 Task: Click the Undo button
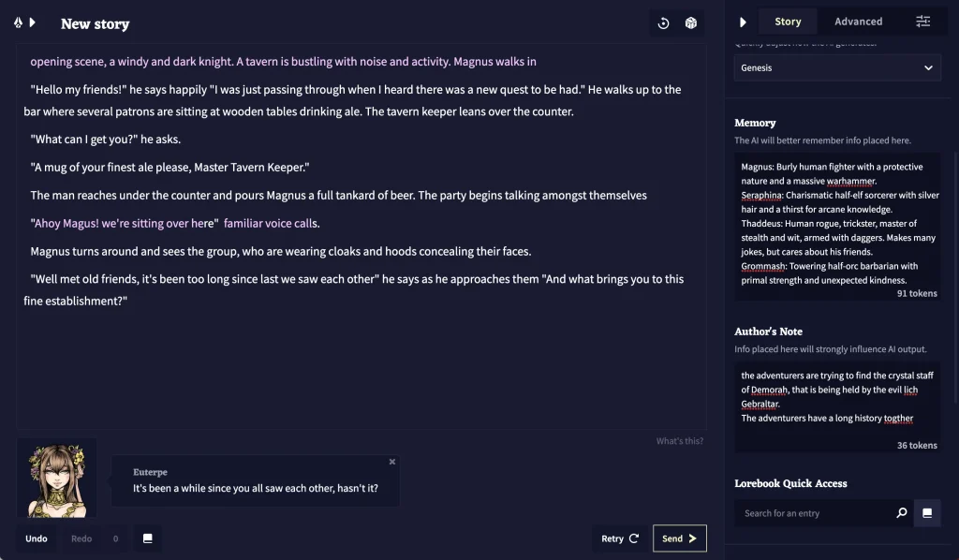(37, 538)
